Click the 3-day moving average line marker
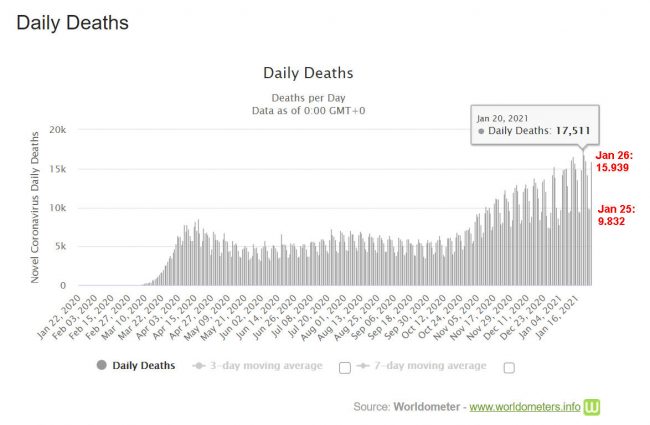Viewport: 650px width, 425px height. coord(198,365)
